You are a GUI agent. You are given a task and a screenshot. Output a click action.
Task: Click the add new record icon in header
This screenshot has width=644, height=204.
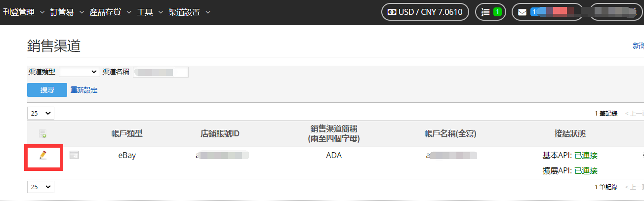click(43, 134)
